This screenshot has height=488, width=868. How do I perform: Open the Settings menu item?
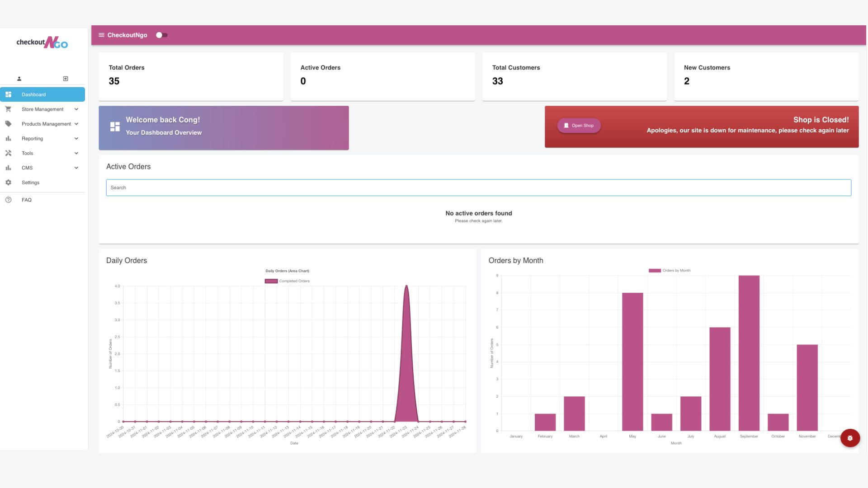(30, 183)
